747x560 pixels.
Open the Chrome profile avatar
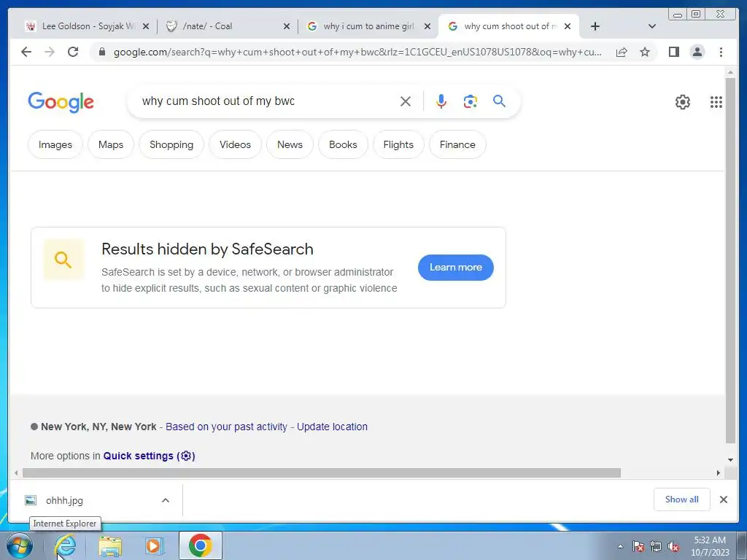pyautogui.click(x=697, y=52)
